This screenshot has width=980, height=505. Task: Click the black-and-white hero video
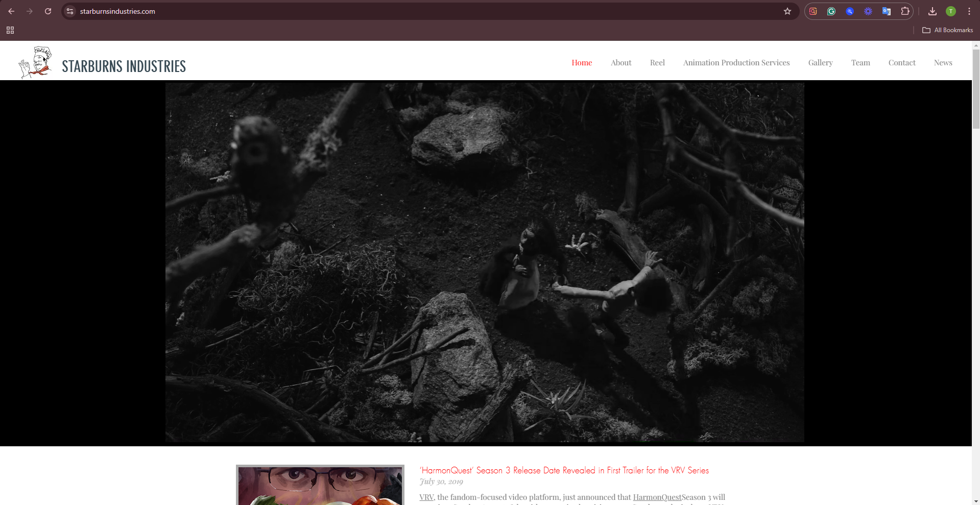pos(485,262)
